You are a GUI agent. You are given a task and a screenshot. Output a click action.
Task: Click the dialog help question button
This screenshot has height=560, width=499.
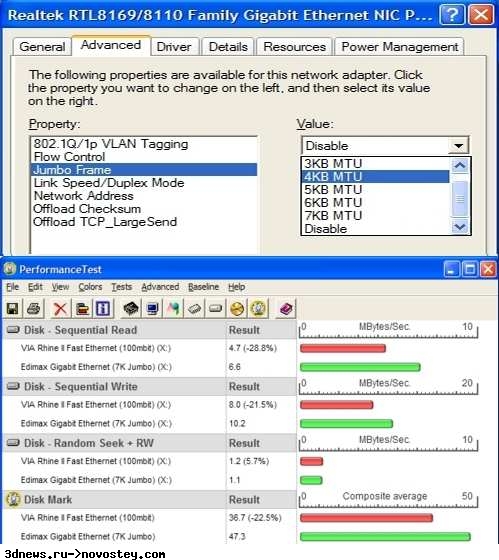click(452, 15)
